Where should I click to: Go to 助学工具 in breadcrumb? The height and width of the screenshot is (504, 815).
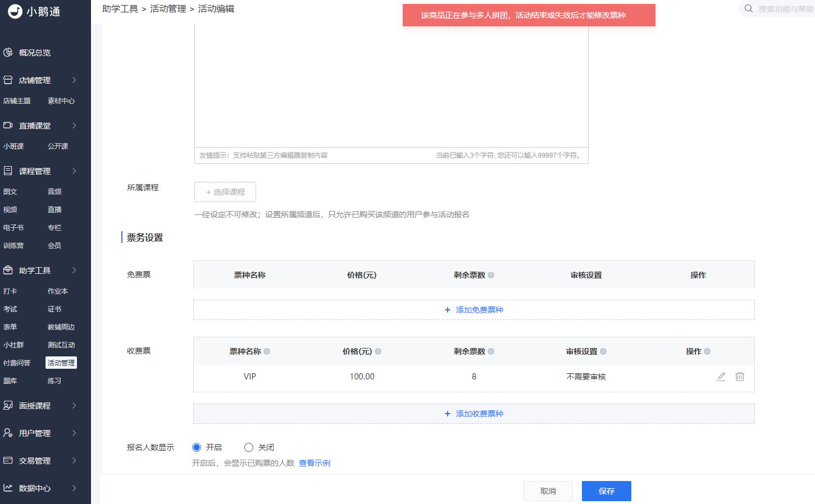click(120, 8)
